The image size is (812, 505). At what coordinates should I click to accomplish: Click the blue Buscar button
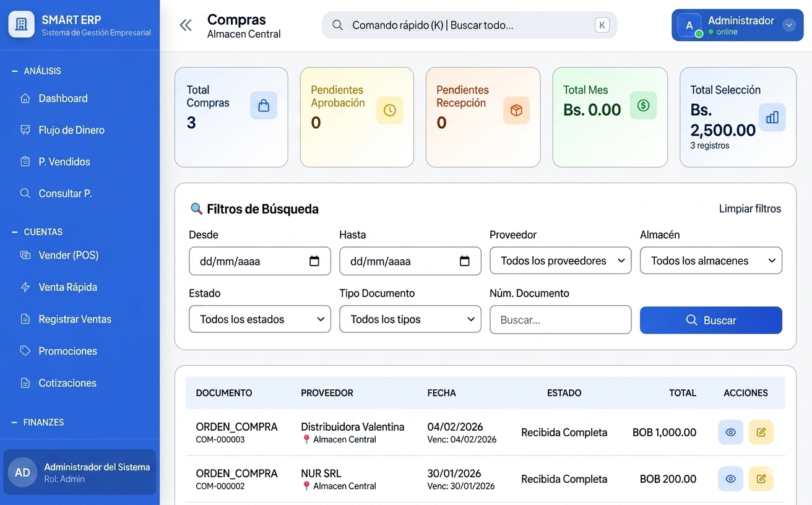click(710, 320)
